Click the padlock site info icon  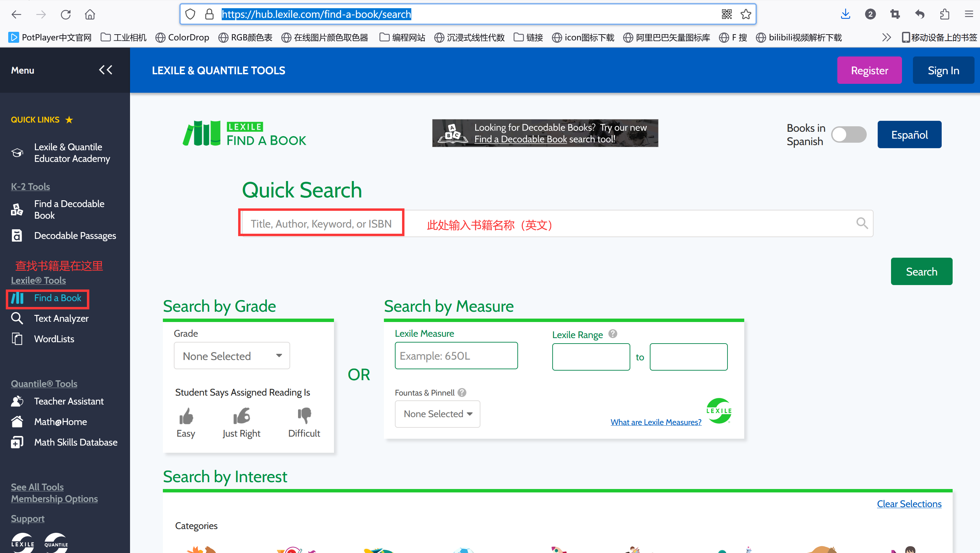(209, 14)
